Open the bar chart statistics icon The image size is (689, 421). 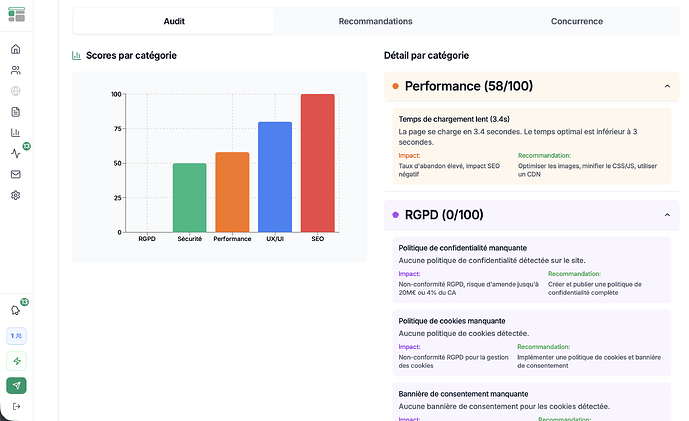click(x=16, y=132)
